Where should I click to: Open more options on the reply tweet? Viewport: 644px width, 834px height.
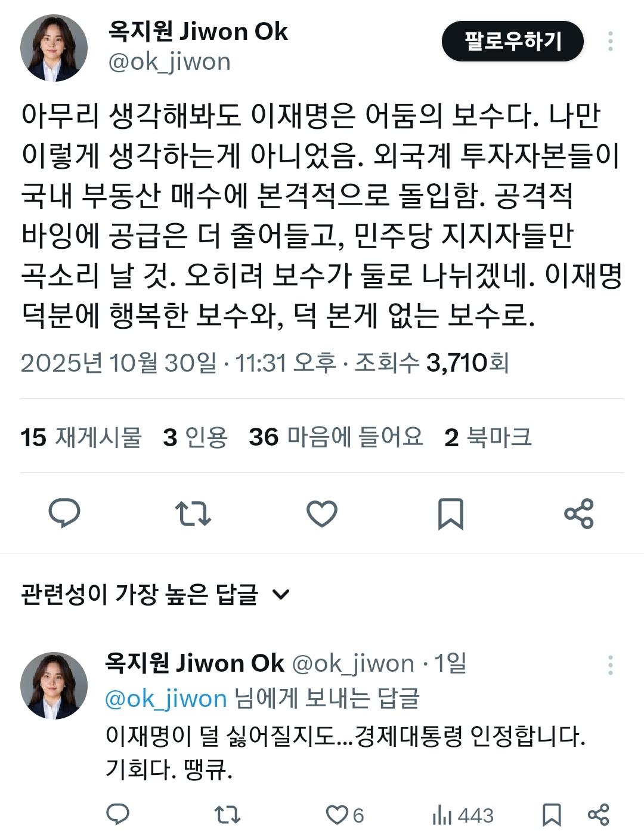611,665
